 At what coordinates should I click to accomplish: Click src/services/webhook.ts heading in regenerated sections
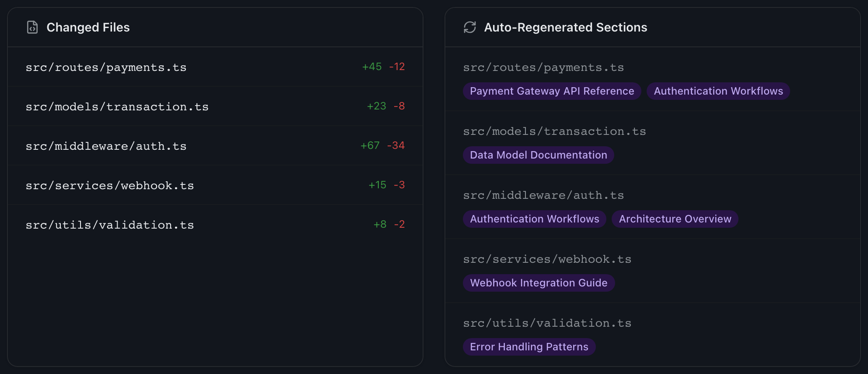point(547,259)
